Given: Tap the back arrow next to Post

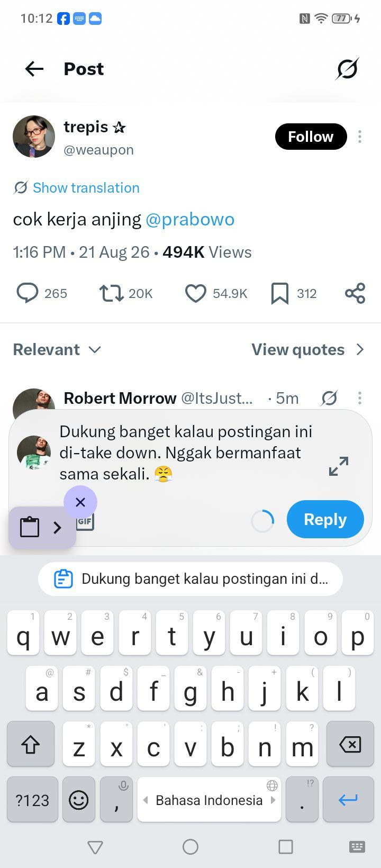Looking at the screenshot, I should pos(34,69).
